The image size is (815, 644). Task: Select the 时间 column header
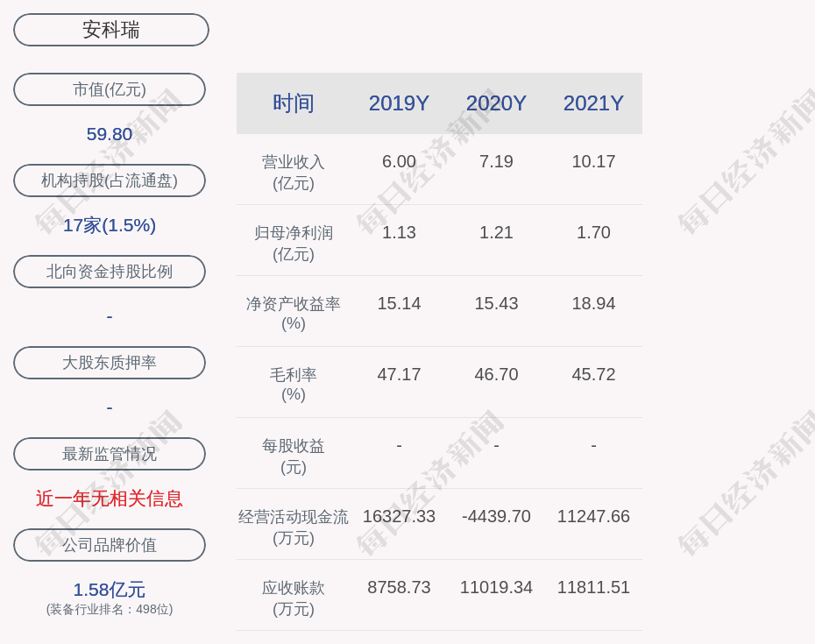[x=293, y=103]
